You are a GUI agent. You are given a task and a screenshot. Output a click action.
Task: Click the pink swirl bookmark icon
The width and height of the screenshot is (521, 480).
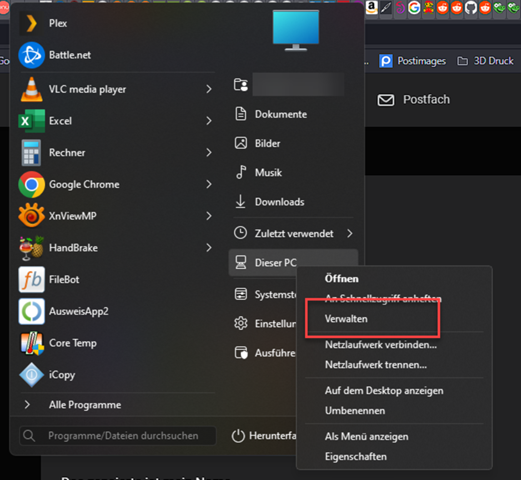[x=400, y=7]
